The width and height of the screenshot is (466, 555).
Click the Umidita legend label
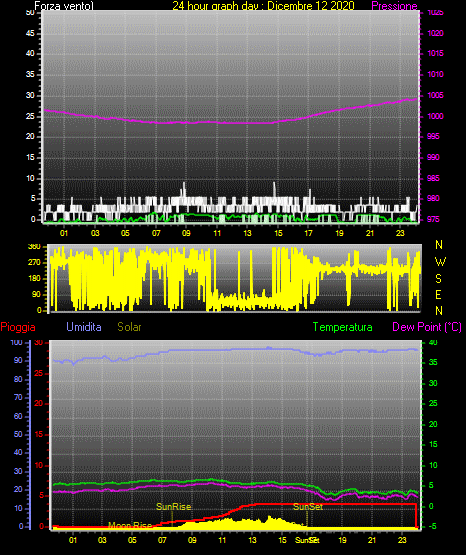(x=84, y=327)
